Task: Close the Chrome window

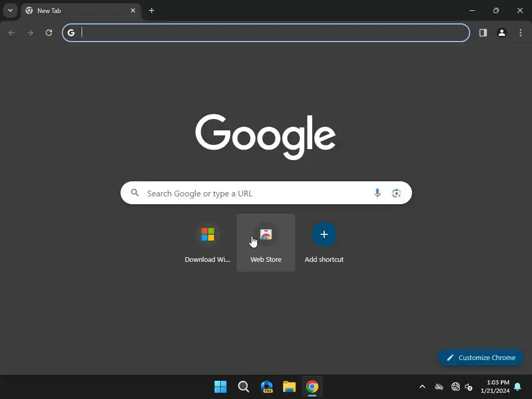Action: coord(520,10)
